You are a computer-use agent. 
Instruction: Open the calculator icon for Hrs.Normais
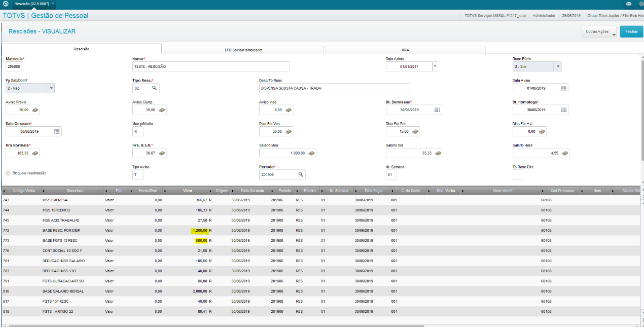tap(35, 153)
